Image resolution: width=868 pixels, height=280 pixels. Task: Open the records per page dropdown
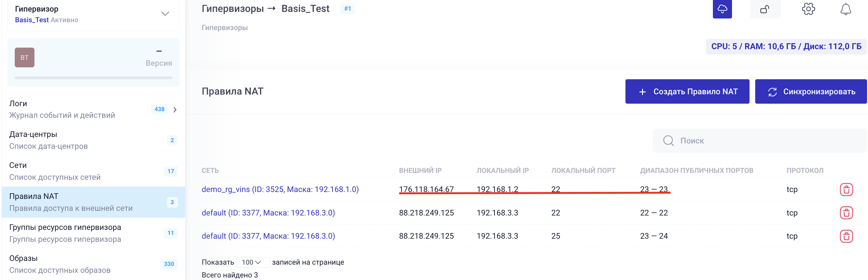(252, 262)
